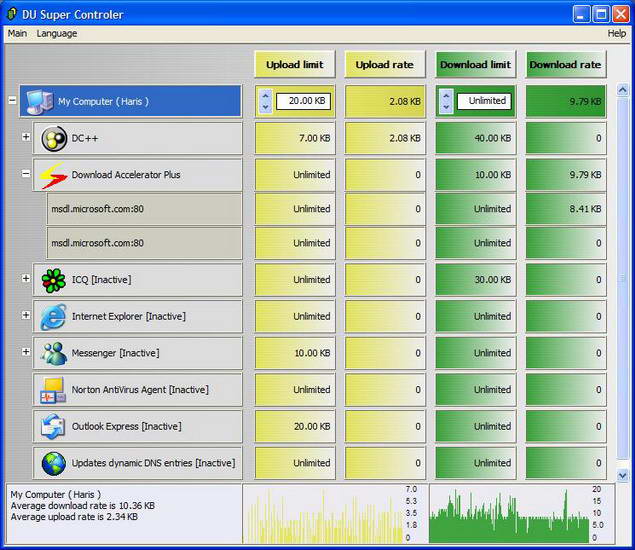Click the ICQ flower icon
The image size is (635, 550).
(x=53, y=280)
